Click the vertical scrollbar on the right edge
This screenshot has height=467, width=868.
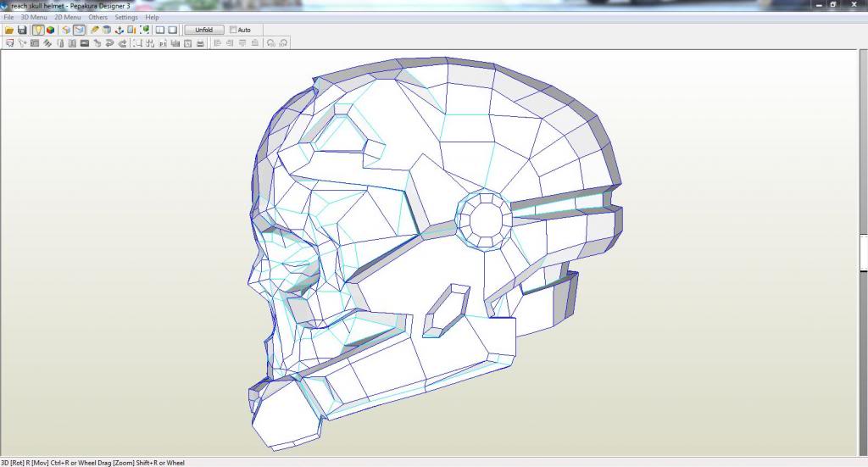(864, 253)
